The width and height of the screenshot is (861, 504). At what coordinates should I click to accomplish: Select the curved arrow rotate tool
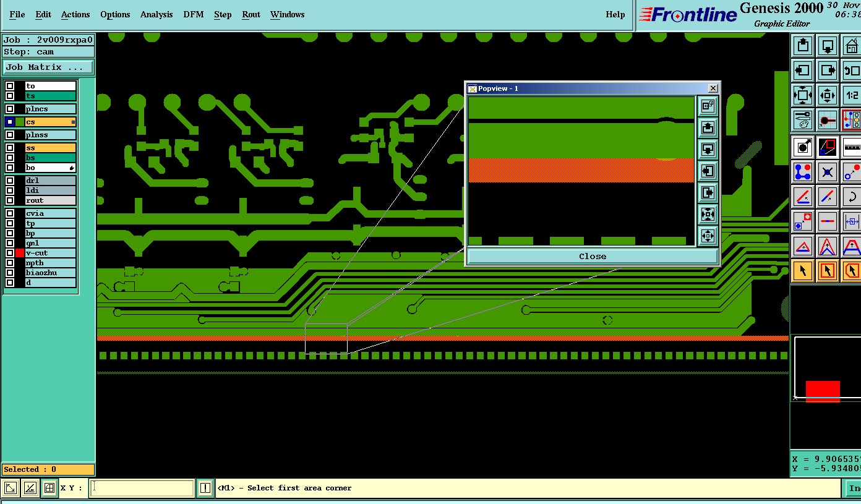(x=852, y=197)
